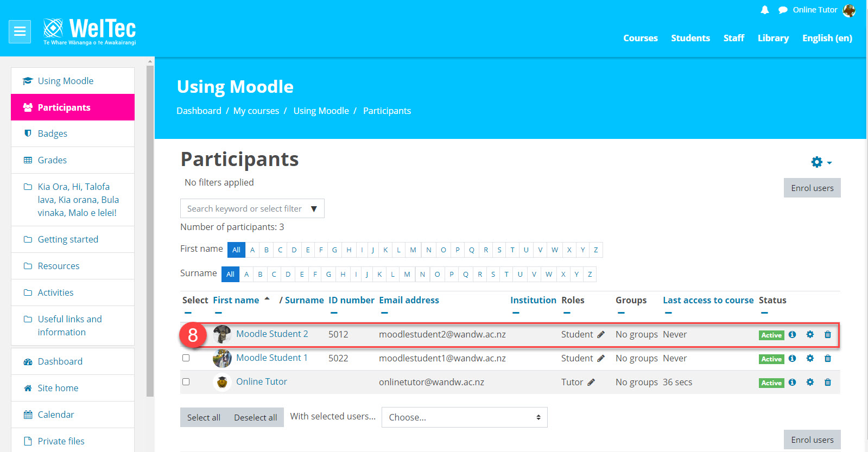Screen dimensions: 868x452
Task: Open participants settings gear dropdown
Action: coord(821,162)
